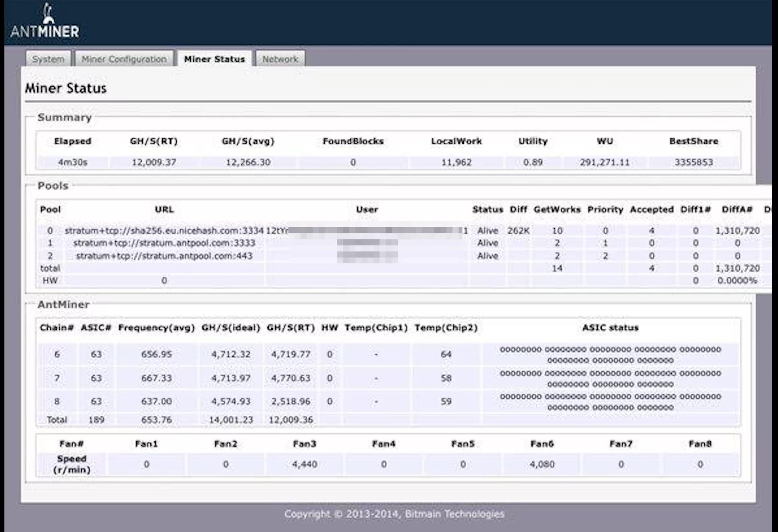Viewport: 778px width, 532px height.
Task: Click Fan6 speed value 4,080
Action: click(x=542, y=464)
